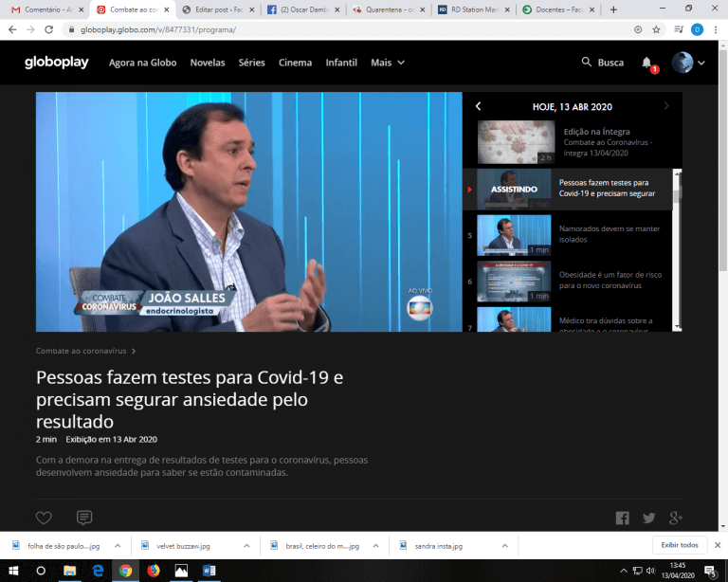
Task: Go back in browser history
Action: [12, 29]
